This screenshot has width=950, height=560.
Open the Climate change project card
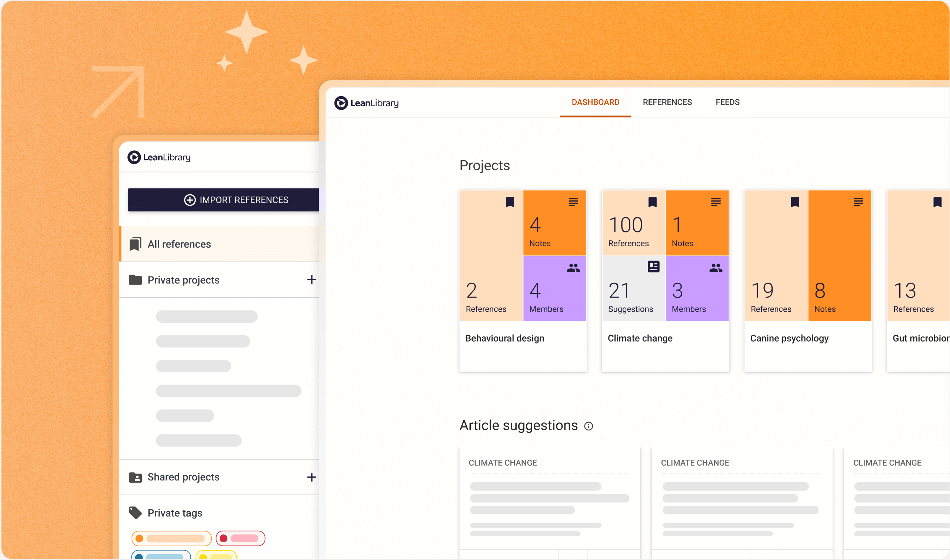point(640,339)
